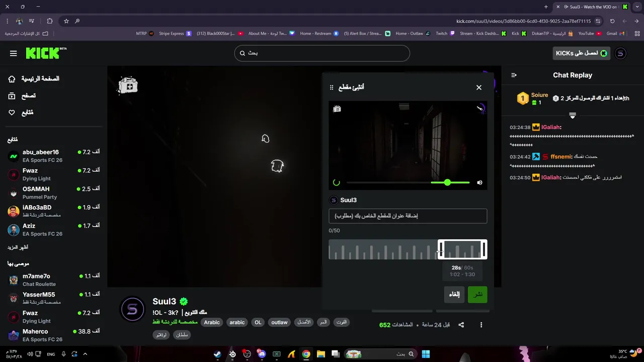The height and width of the screenshot is (362, 644).
Task: Switch the ENG input language indicator
Action: click(51, 354)
